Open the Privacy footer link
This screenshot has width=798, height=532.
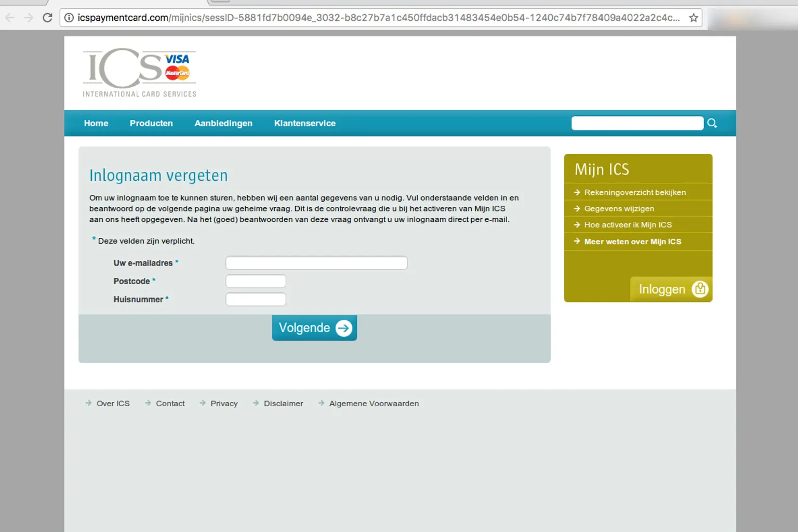tap(224, 404)
